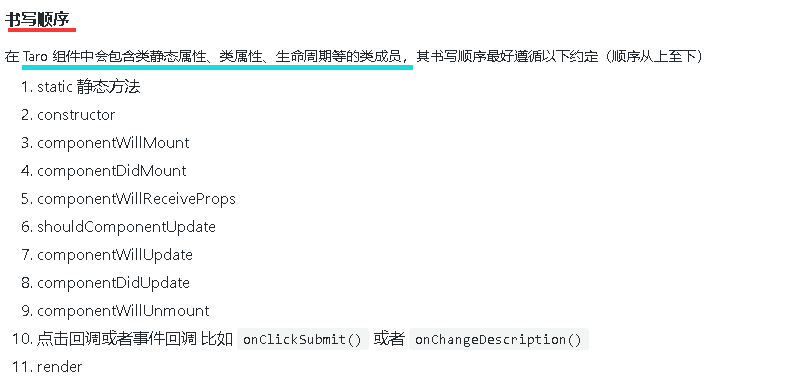This screenshot has width=793, height=386.
Task: Click the 书写顺序 heading
Action: click(40, 20)
